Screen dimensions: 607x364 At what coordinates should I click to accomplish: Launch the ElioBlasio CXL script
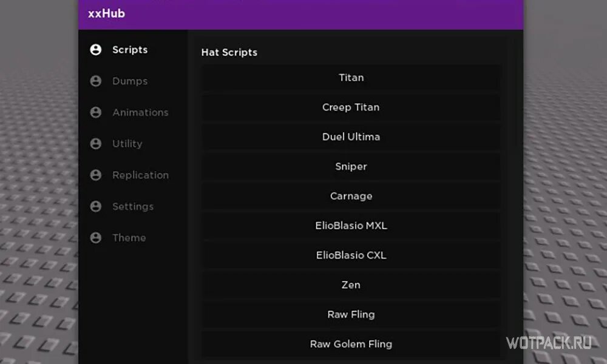click(351, 255)
